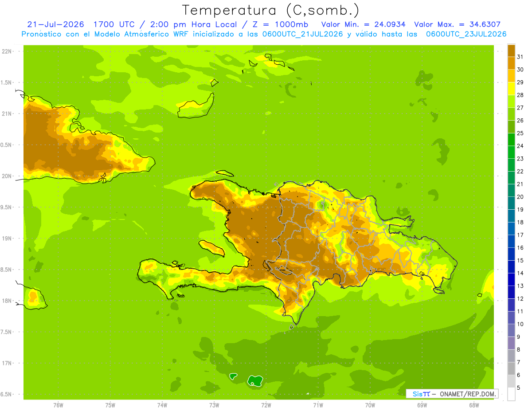Click the '20N' latitude label
Image resolution: width=532 pixels, height=411 pixels.
point(8,176)
